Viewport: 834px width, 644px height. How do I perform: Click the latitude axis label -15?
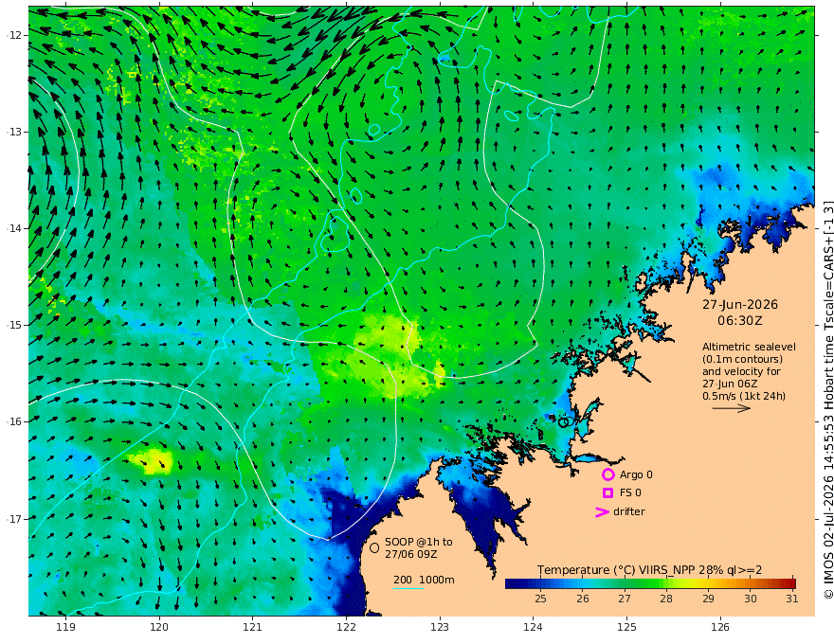(x=15, y=325)
